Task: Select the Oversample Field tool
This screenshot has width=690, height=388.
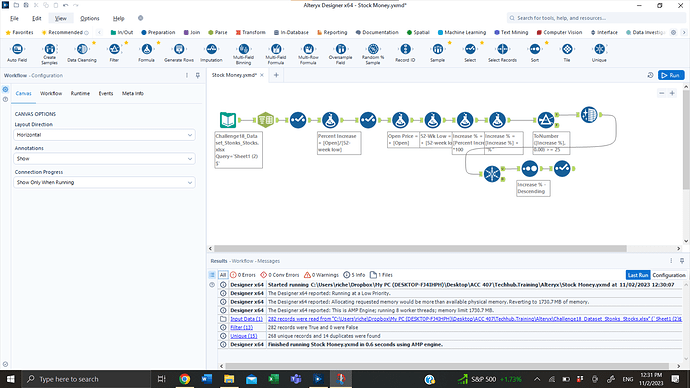Action: [341, 53]
